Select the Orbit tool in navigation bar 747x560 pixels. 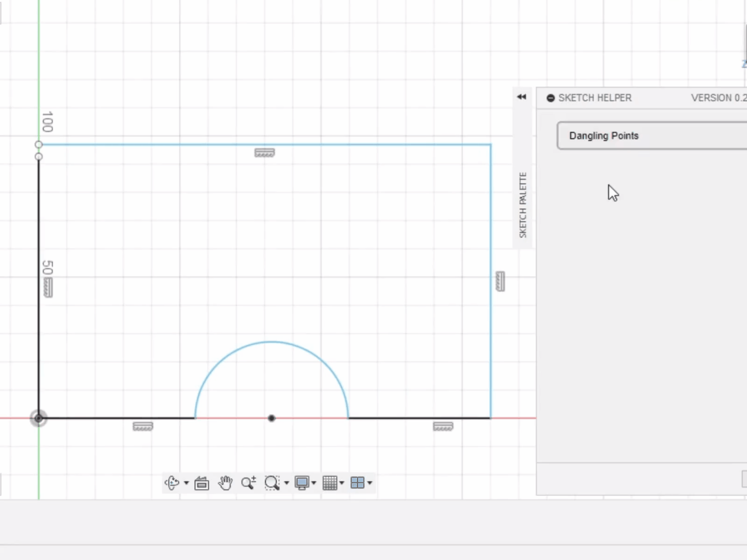[172, 483]
